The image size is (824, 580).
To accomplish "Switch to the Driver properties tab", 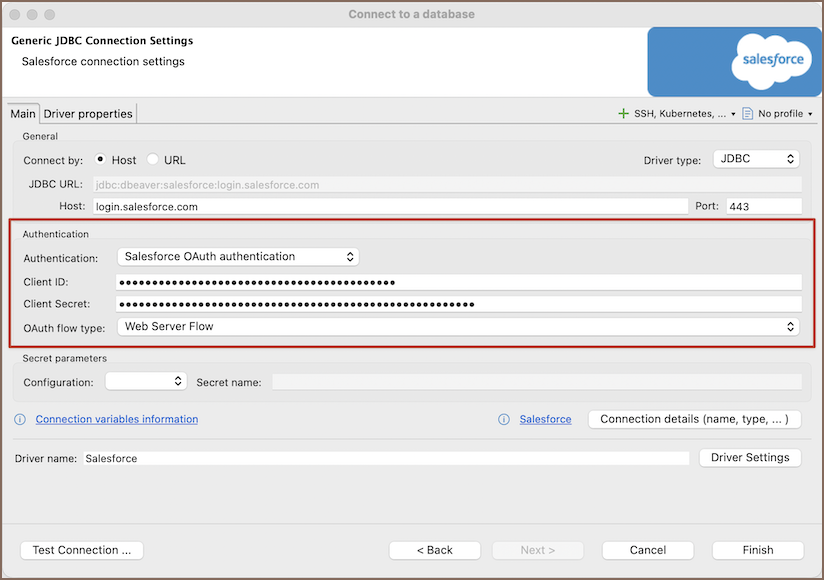I will point(88,114).
